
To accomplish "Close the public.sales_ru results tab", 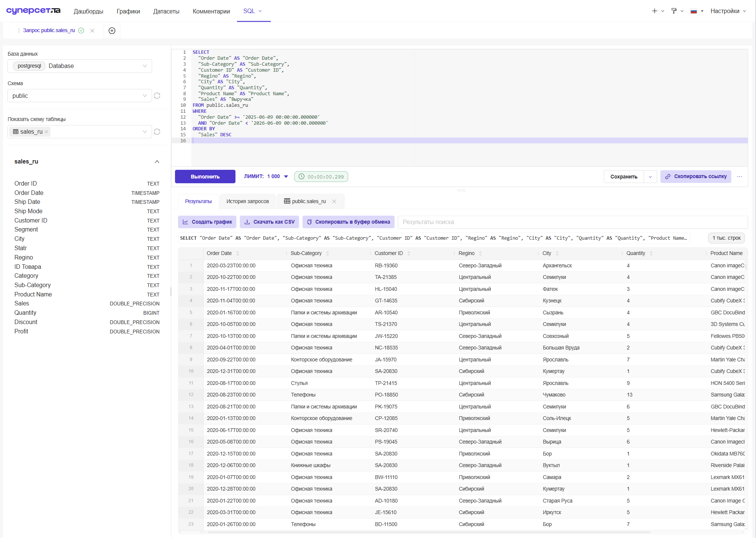I will [x=334, y=201].
